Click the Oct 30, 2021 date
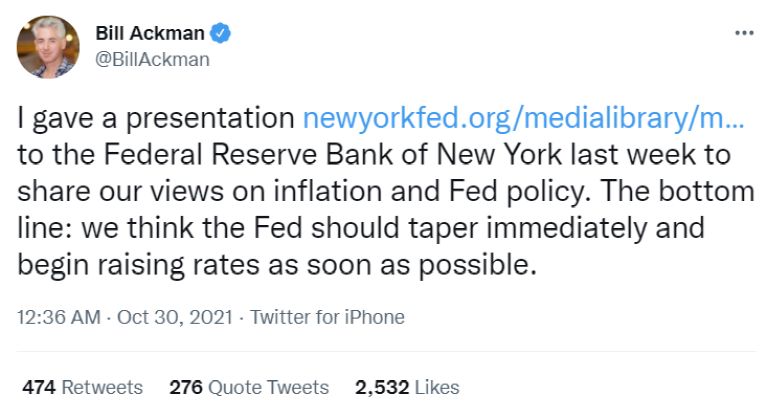766x413 pixels. [176, 318]
